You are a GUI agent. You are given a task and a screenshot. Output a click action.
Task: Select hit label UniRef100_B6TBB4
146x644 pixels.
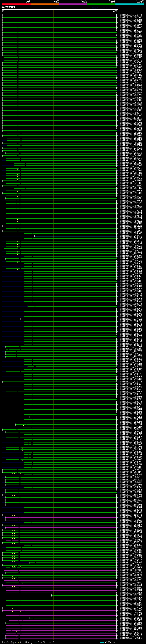pyautogui.click(x=131, y=628)
